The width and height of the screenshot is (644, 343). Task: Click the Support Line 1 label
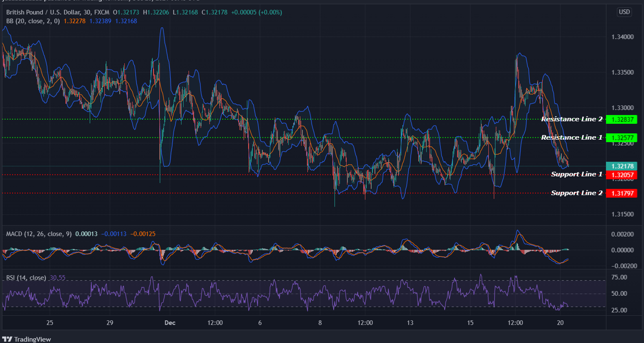[576, 174]
